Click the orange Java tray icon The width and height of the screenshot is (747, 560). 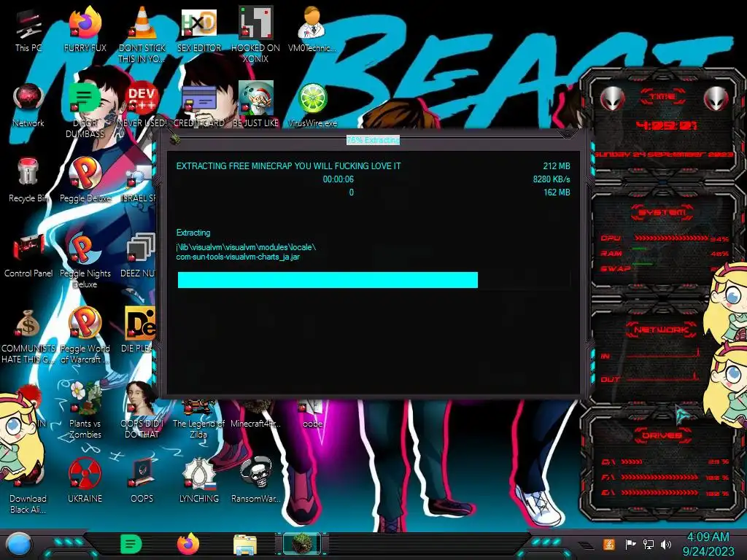click(609, 544)
